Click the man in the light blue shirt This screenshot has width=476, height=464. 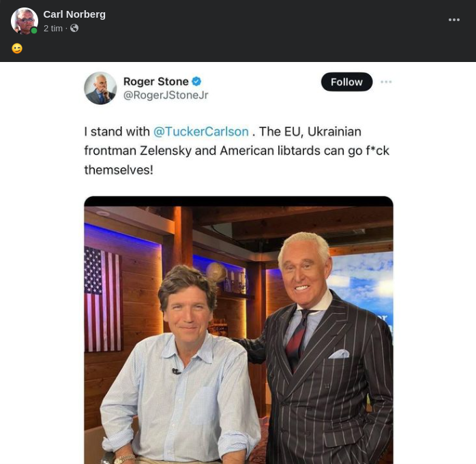pos(181,382)
